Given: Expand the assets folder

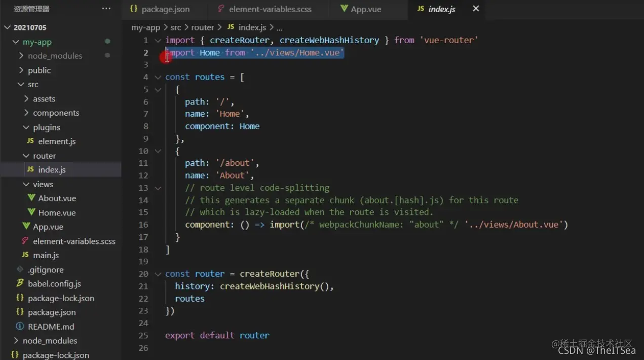Looking at the screenshot, I should tap(26, 98).
